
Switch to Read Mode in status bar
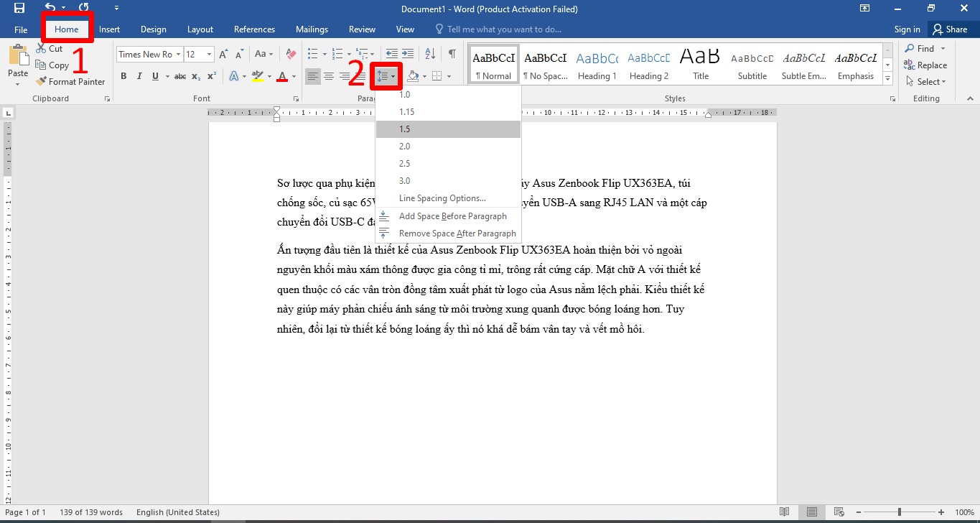tap(785, 512)
